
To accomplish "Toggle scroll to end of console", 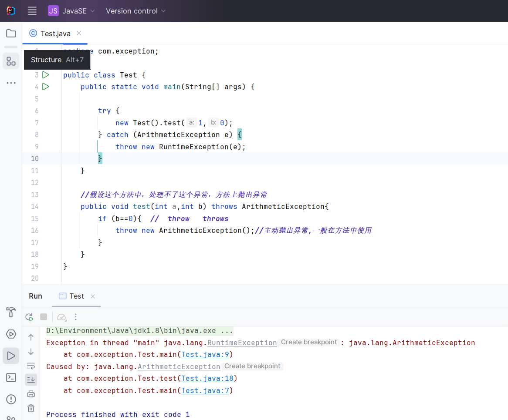I will tap(31, 380).
